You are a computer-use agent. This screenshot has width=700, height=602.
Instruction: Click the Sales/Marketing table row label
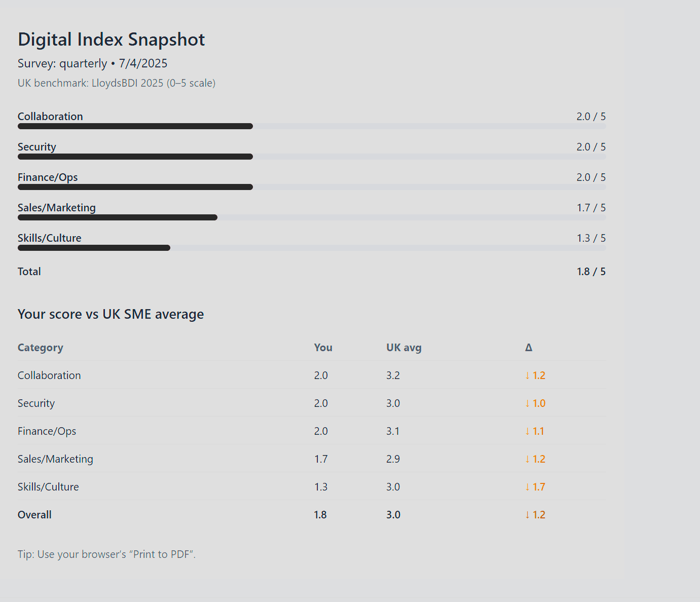coord(55,459)
